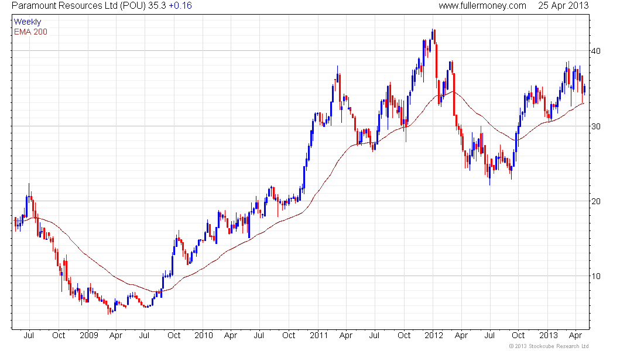Click the Paramount Resources Ltd (POU) chart title
Viewport: 644px width, 351px height.
coord(78,6)
